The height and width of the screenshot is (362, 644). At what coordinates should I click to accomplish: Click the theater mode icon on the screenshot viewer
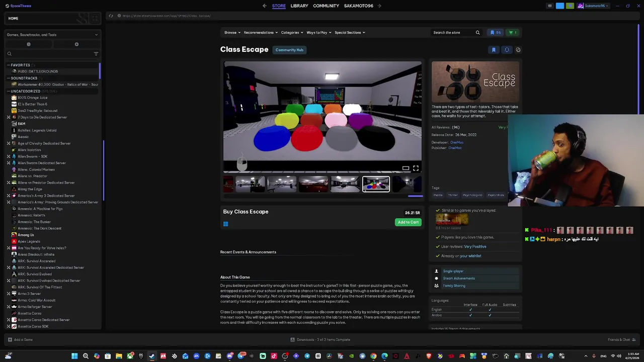406,168
